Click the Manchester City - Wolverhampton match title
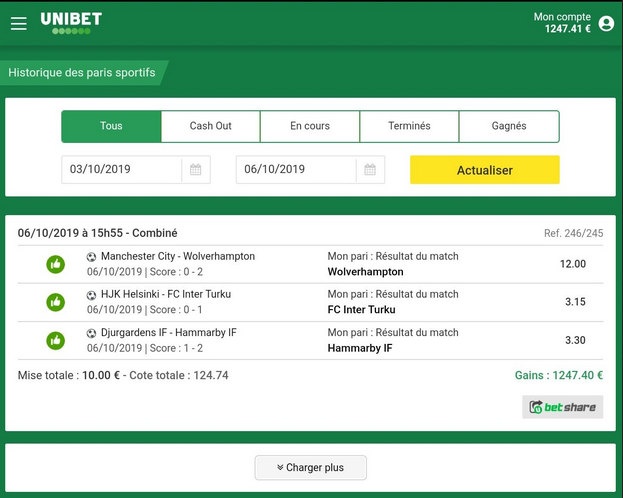 (178, 256)
